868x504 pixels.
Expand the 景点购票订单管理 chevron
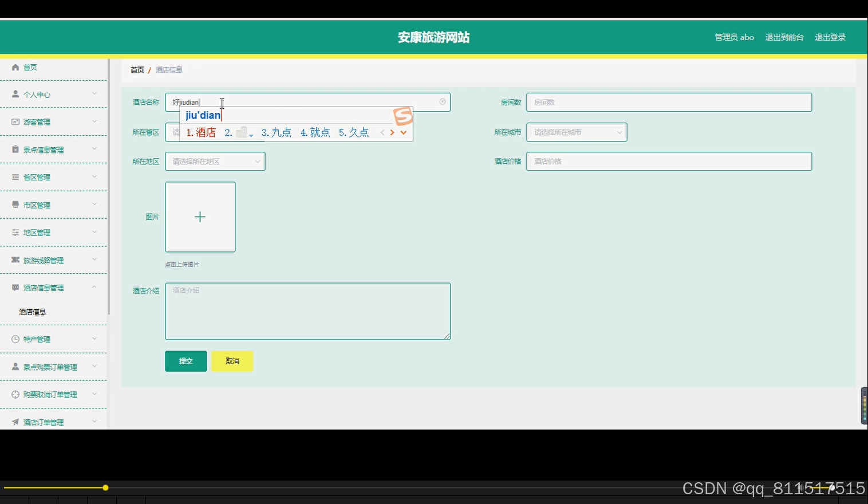tap(94, 365)
